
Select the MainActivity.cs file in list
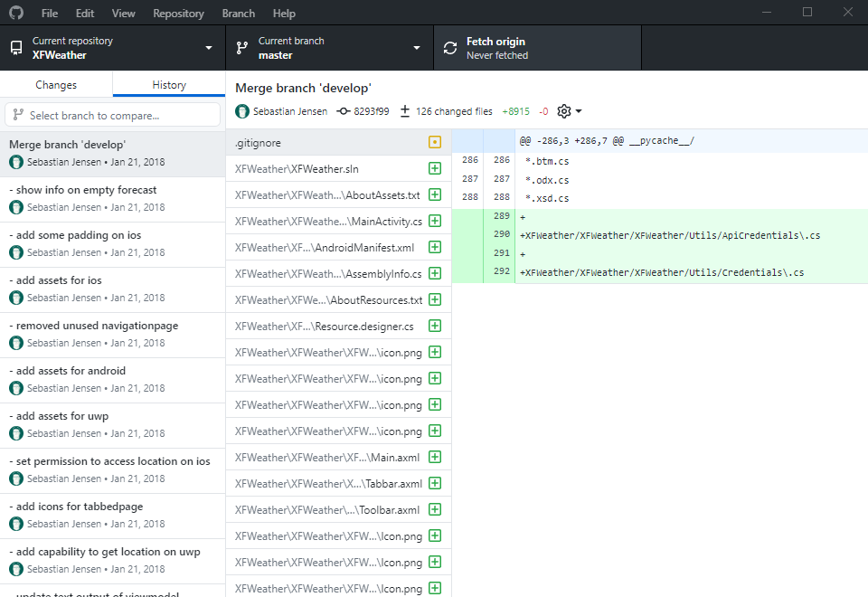coord(328,222)
